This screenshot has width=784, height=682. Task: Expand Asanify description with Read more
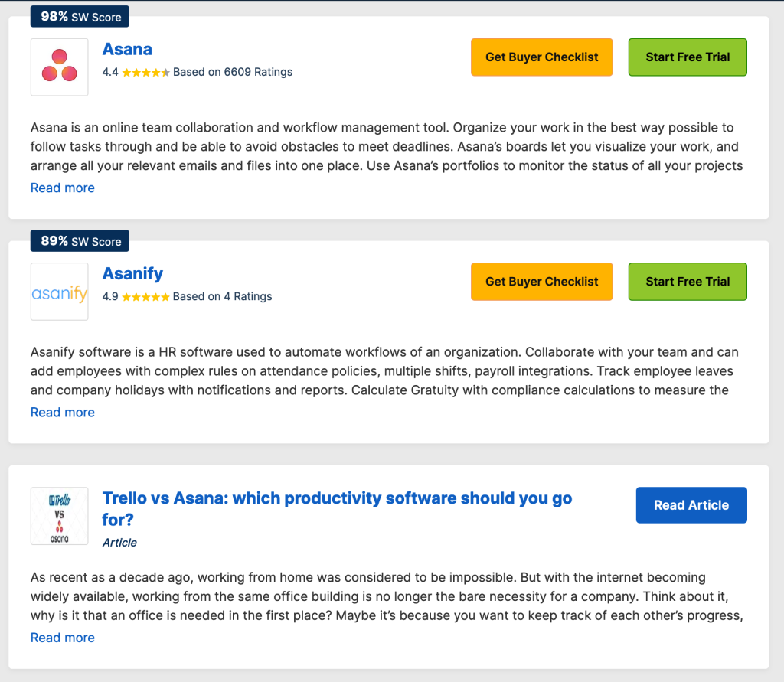63,413
